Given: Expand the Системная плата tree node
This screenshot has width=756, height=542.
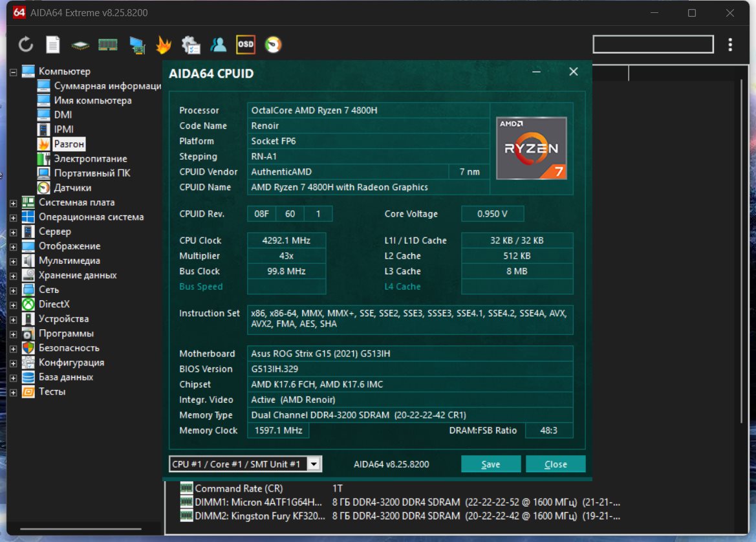Looking at the screenshot, I should point(13,202).
